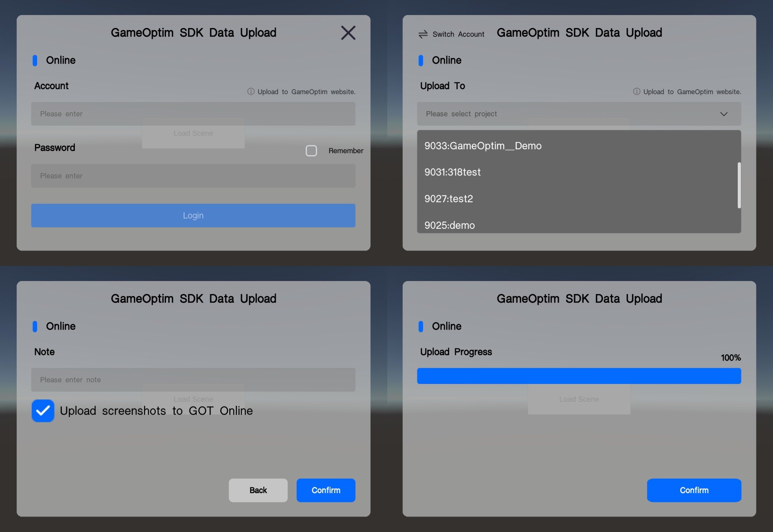Enable the Remember checkbox
This screenshot has height=532, width=773.
[x=311, y=151]
